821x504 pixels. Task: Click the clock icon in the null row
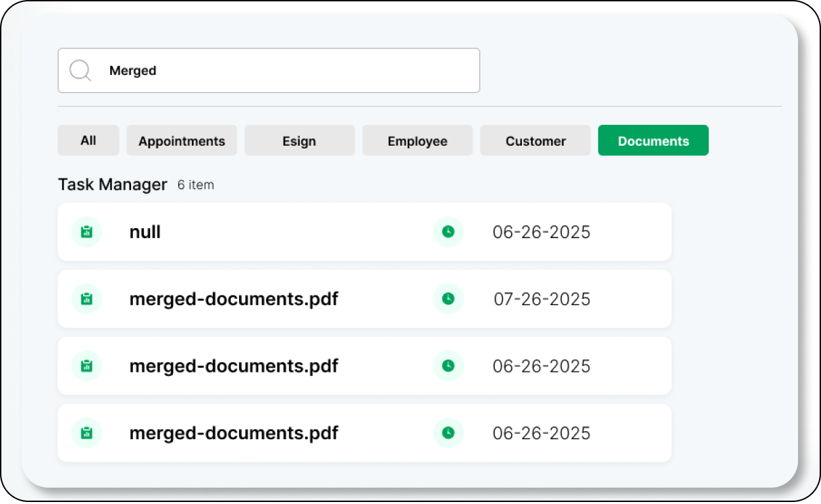pos(448,232)
